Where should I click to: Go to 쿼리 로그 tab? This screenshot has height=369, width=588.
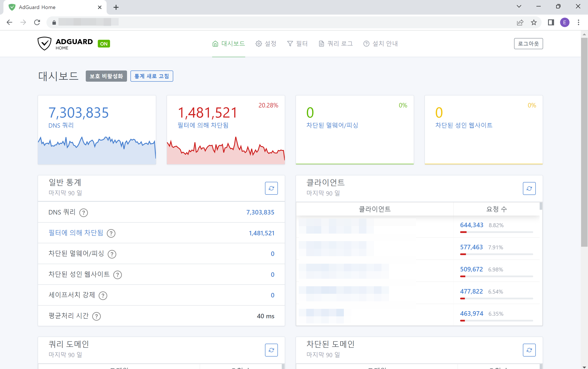click(336, 44)
